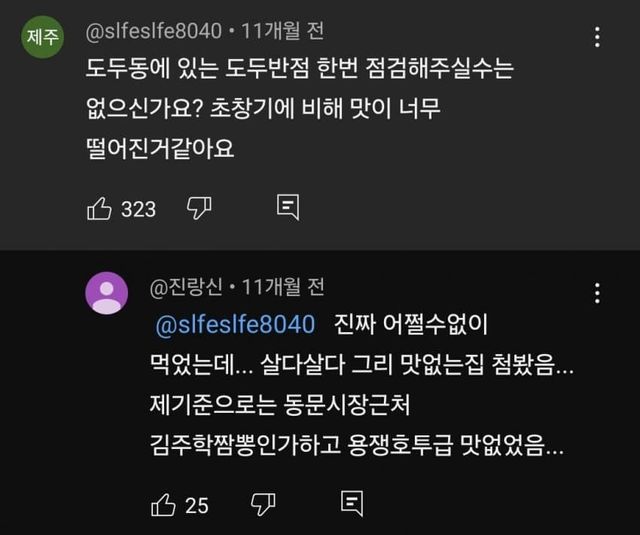Click the blue @slfeslfe8040 mention in reply
This screenshot has height=535, width=640.
(237, 325)
